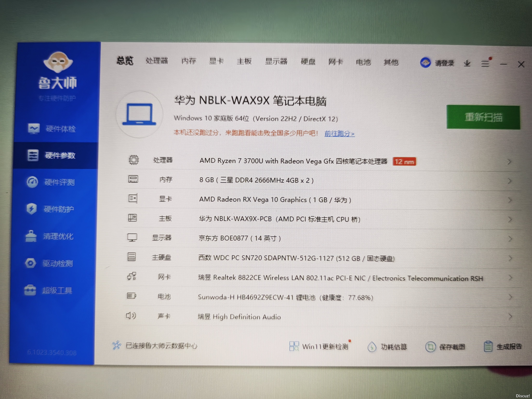Expand the 内存 8 GB row chevron
Screen dimensions: 532x399
(x=509, y=181)
